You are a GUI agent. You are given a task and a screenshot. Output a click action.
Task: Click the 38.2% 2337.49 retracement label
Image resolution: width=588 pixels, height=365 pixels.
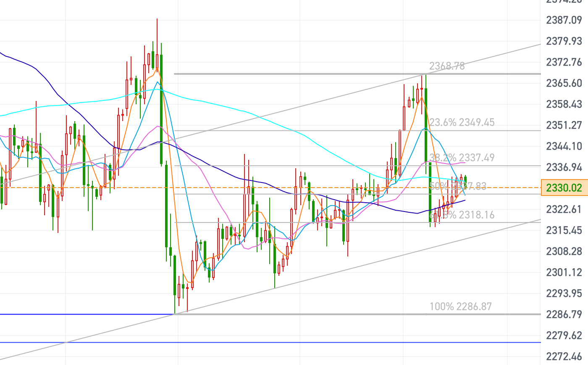pyautogui.click(x=462, y=158)
